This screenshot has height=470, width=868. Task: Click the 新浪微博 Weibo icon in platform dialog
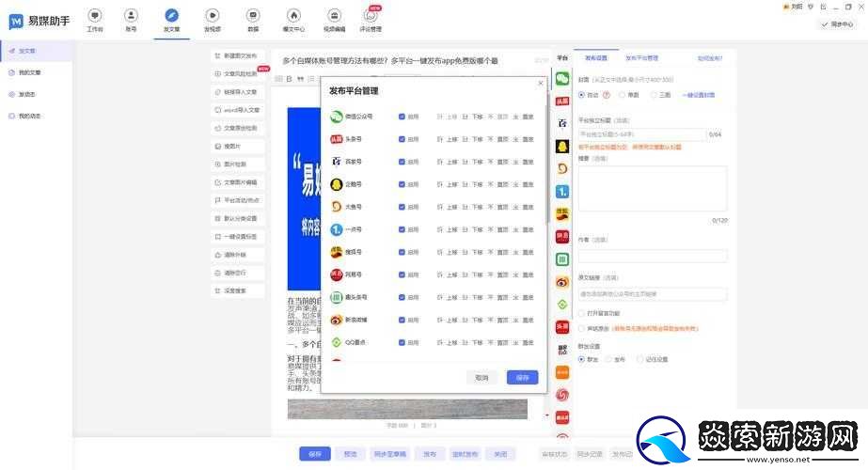tap(337, 320)
